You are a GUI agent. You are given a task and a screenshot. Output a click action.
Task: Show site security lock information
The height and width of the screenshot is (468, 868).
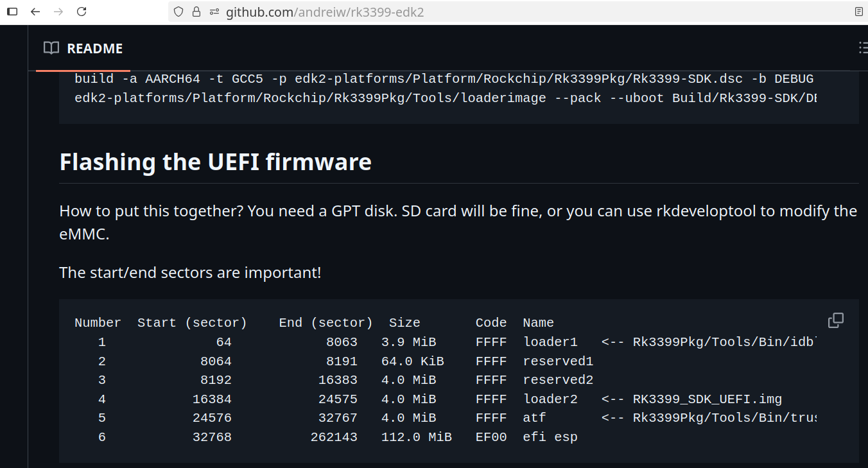(x=196, y=12)
